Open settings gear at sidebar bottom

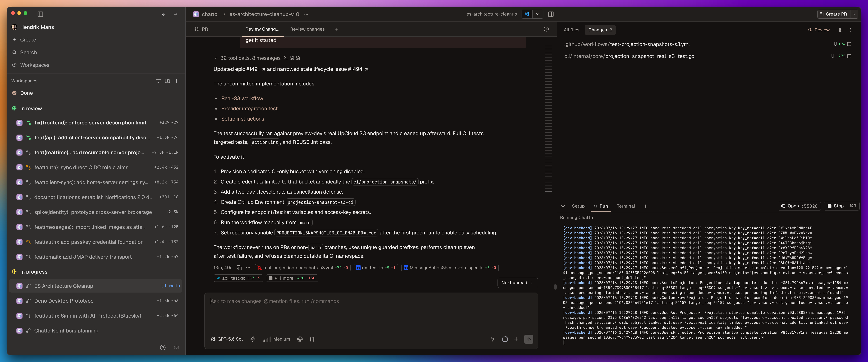coord(177,348)
